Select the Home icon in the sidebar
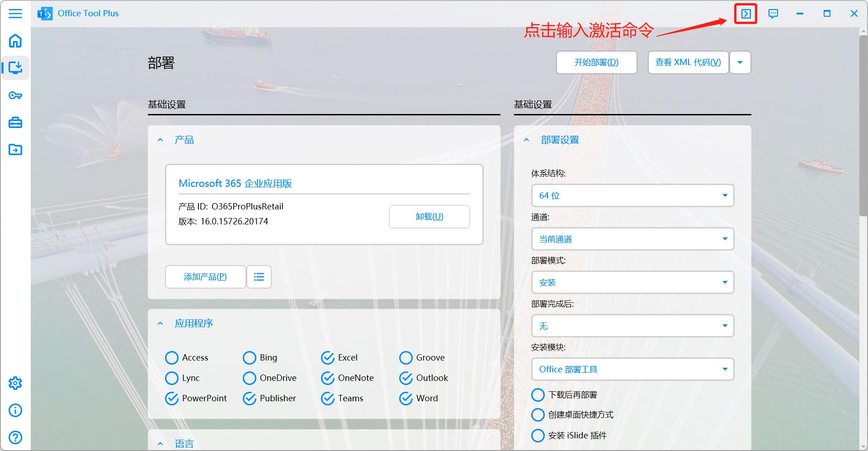Viewport: 868px width, 451px height. [x=15, y=41]
